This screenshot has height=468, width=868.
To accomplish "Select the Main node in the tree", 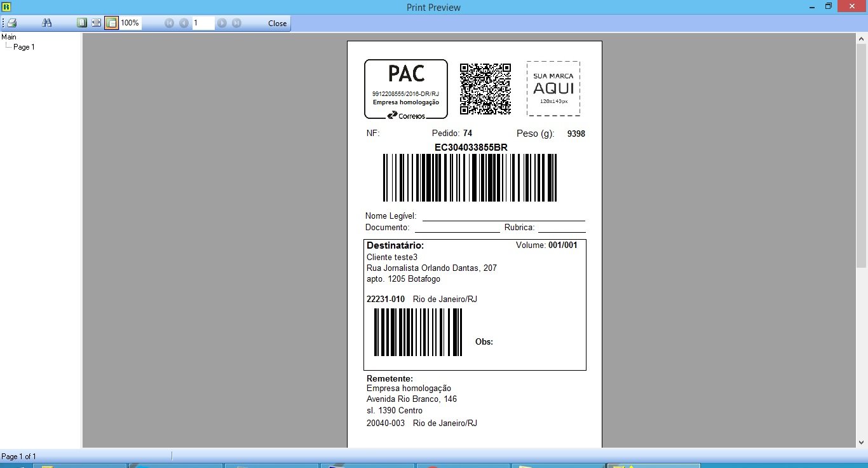I will [x=9, y=37].
